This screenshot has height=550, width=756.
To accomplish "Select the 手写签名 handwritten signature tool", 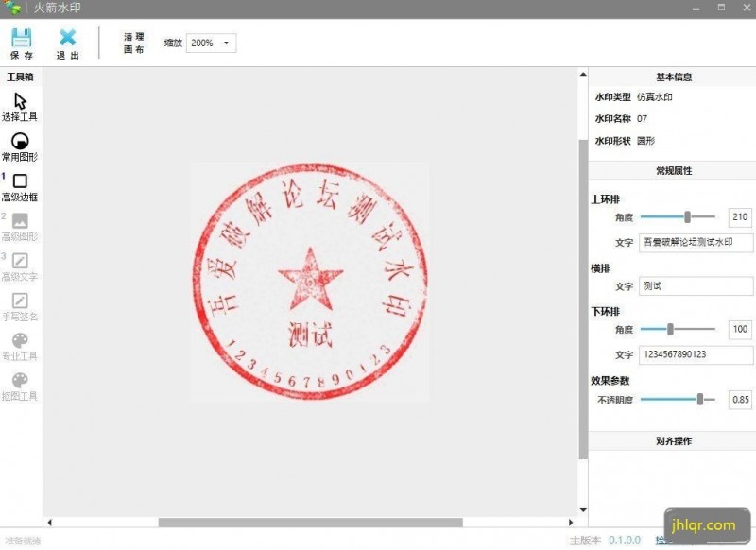I will click(x=19, y=302).
